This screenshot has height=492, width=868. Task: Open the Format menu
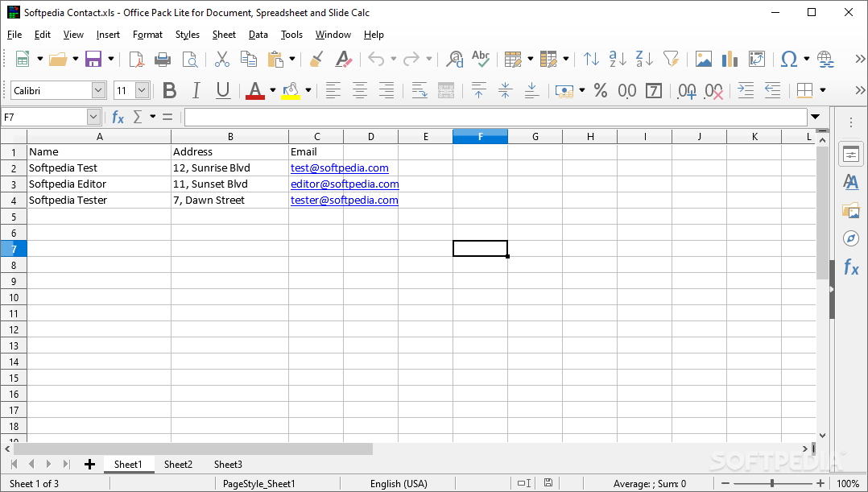147,35
